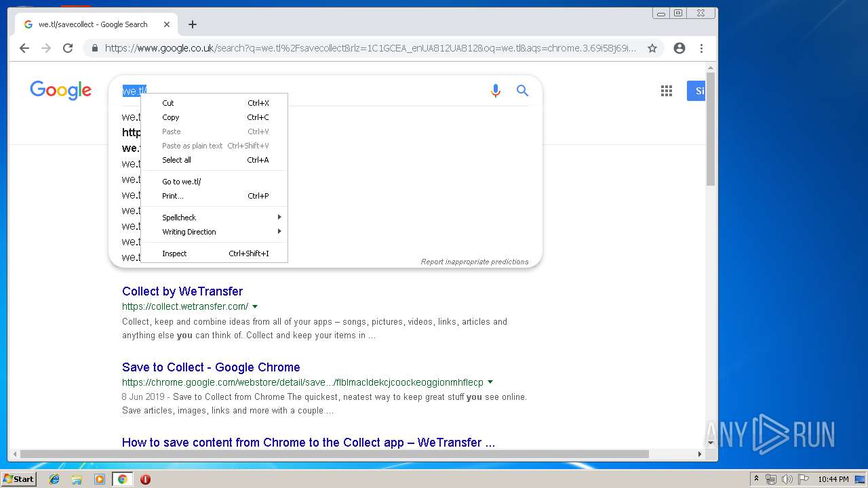Open the Windows Start menu
Viewport: 868px width, 488px height.
coord(19,479)
